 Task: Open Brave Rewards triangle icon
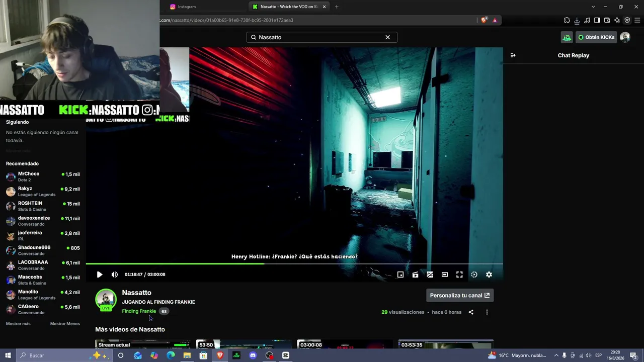click(495, 20)
